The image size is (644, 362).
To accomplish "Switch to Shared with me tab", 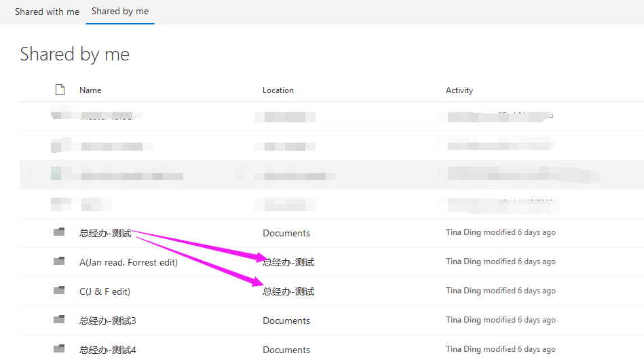I will [48, 12].
